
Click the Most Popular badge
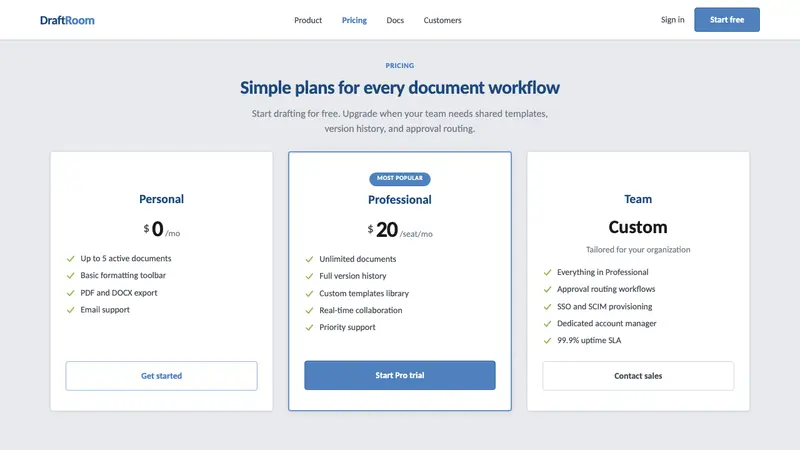click(399, 179)
